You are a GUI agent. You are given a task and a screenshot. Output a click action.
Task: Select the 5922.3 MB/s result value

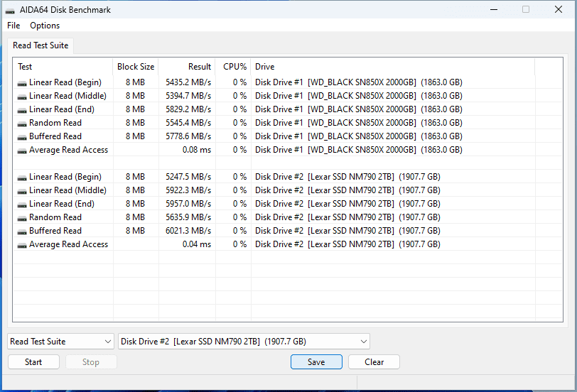point(188,190)
